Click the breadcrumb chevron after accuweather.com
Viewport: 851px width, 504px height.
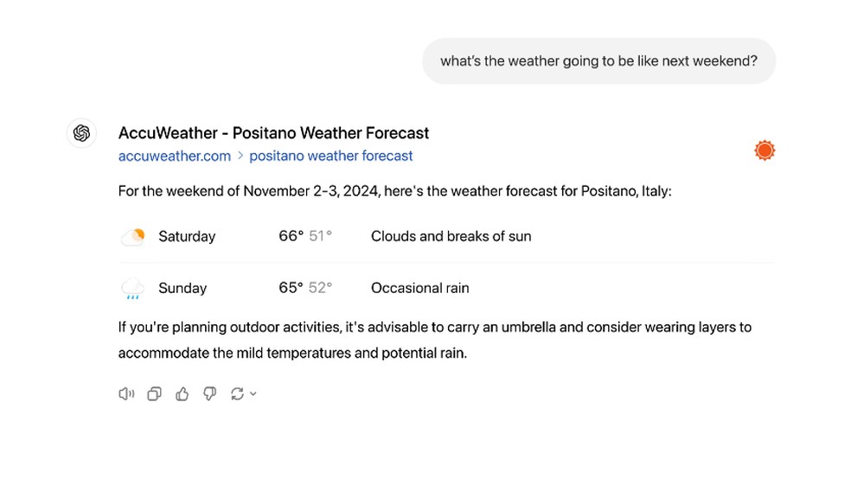point(240,156)
